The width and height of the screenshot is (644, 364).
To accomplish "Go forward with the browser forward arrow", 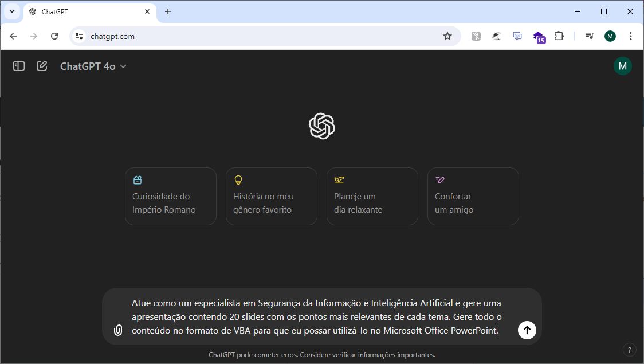I will [34, 36].
